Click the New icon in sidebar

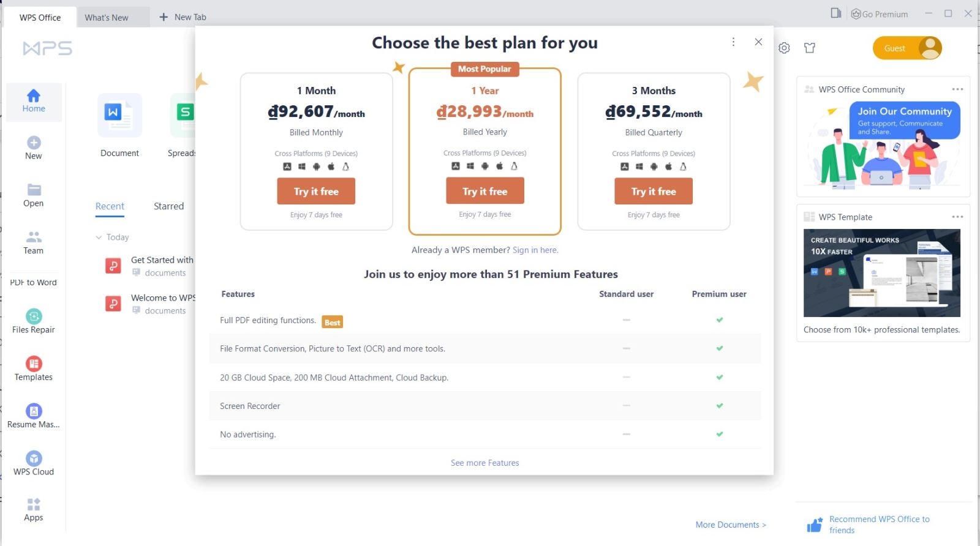click(34, 146)
